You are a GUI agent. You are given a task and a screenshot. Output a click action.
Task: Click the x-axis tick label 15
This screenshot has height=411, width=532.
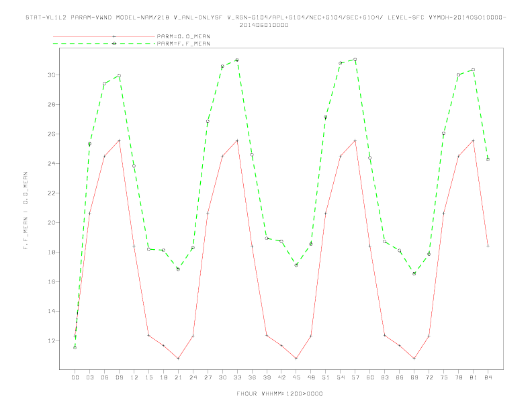pyautogui.click(x=148, y=377)
